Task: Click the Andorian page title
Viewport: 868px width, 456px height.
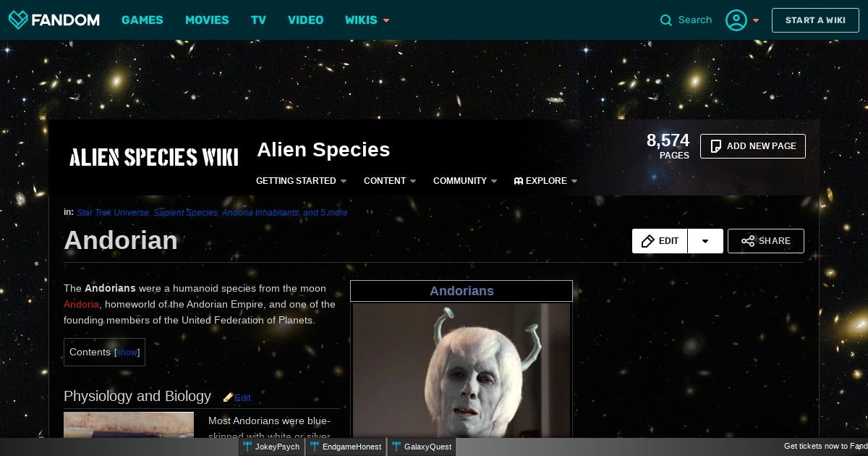Action: point(121,240)
